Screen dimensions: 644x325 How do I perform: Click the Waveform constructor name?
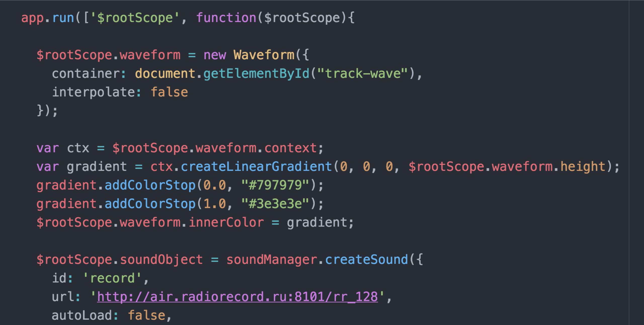(264, 55)
